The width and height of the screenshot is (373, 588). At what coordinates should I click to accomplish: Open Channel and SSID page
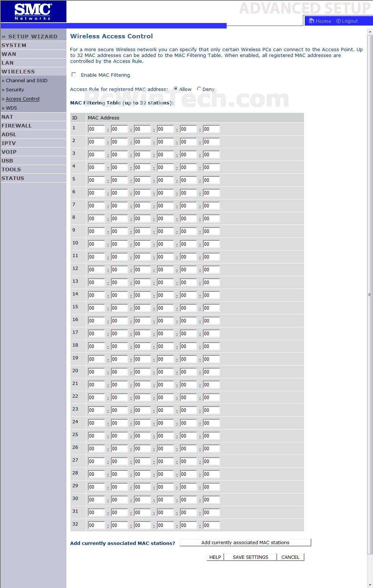tap(27, 80)
